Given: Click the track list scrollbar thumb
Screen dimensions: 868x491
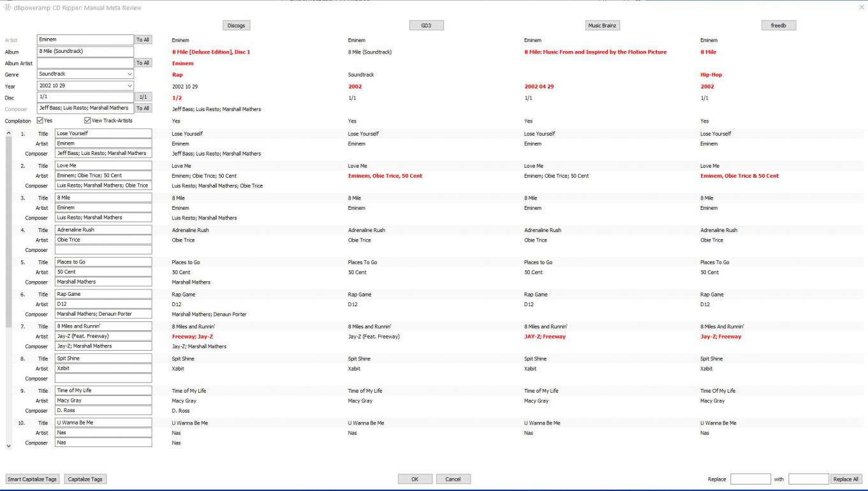Looking at the screenshot, I should [8, 232].
